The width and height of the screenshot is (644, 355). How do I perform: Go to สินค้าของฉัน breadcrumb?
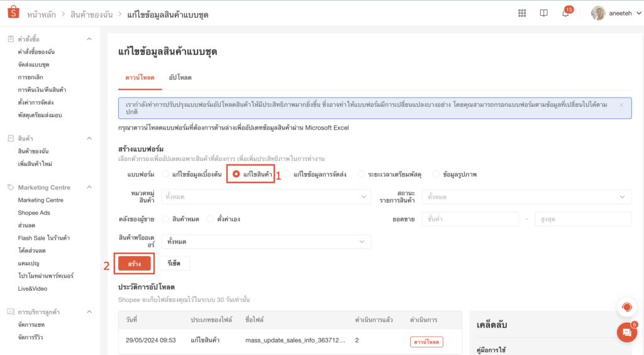[92, 15]
